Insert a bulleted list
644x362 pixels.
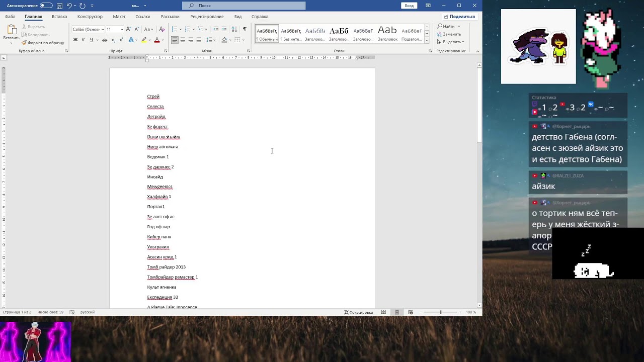[175, 29]
